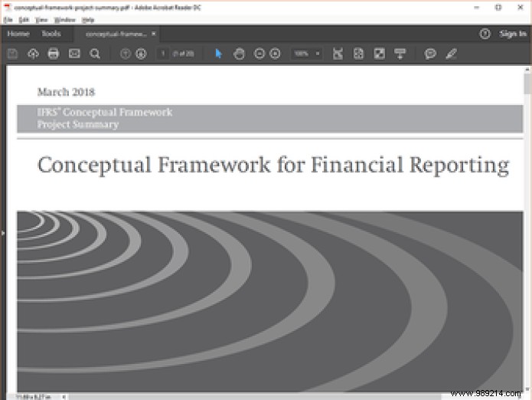Go to the previous page arrow

[126, 54]
